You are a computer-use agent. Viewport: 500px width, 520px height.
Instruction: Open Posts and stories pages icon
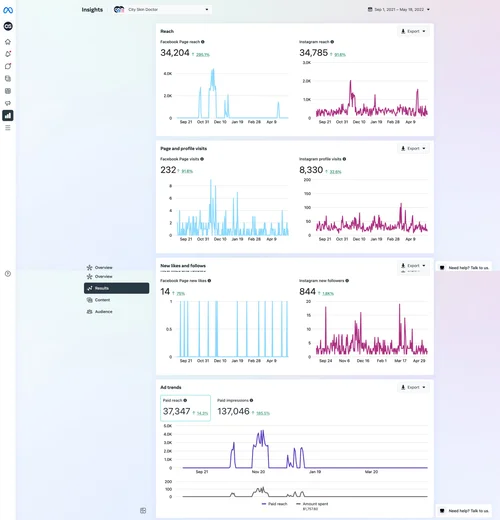click(x=8, y=79)
